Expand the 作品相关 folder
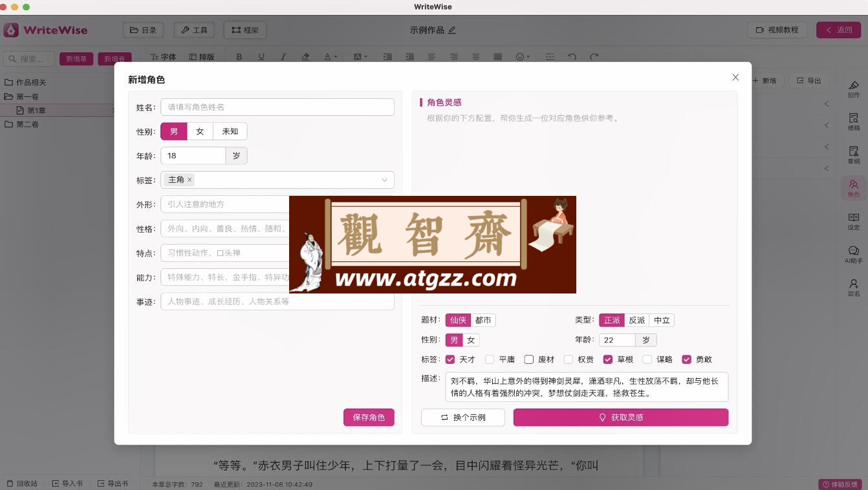Screen dimensions: 868x490 point(26,82)
